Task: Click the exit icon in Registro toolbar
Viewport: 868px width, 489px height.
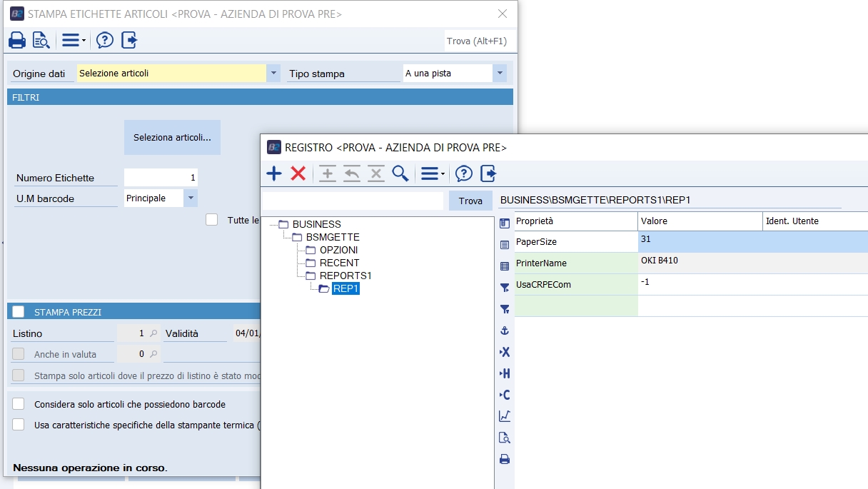Action: (x=488, y=173)
